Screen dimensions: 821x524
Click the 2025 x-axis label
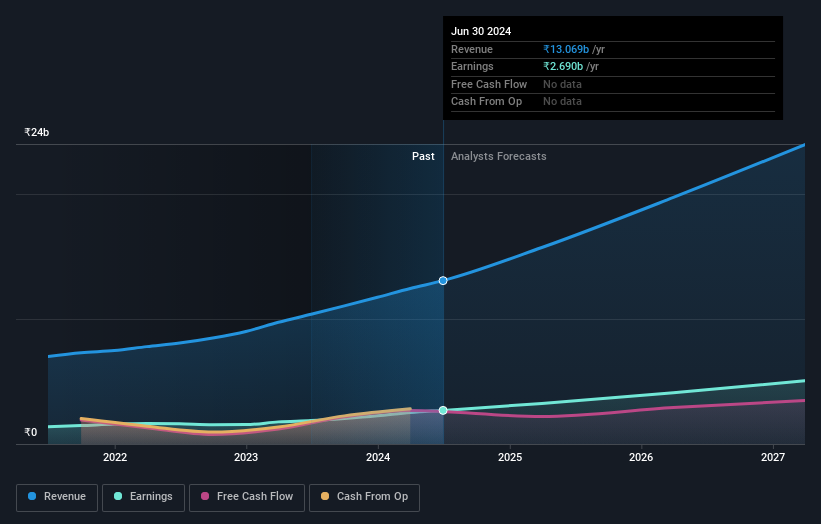coord(509,457)
